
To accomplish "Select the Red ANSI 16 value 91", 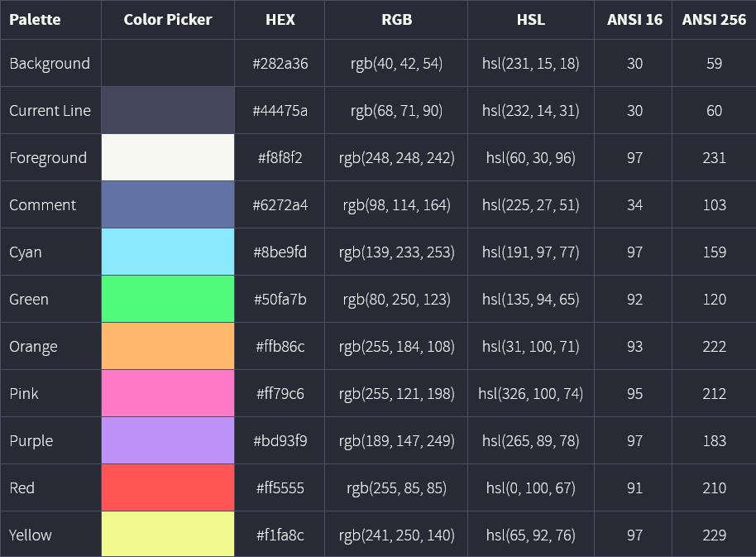I will 634,487.
